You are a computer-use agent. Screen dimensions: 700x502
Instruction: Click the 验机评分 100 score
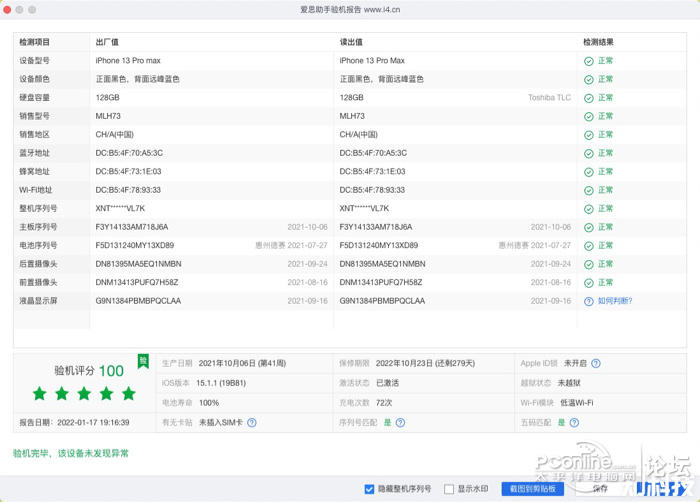pyautogui.click(x=89, y=371)
